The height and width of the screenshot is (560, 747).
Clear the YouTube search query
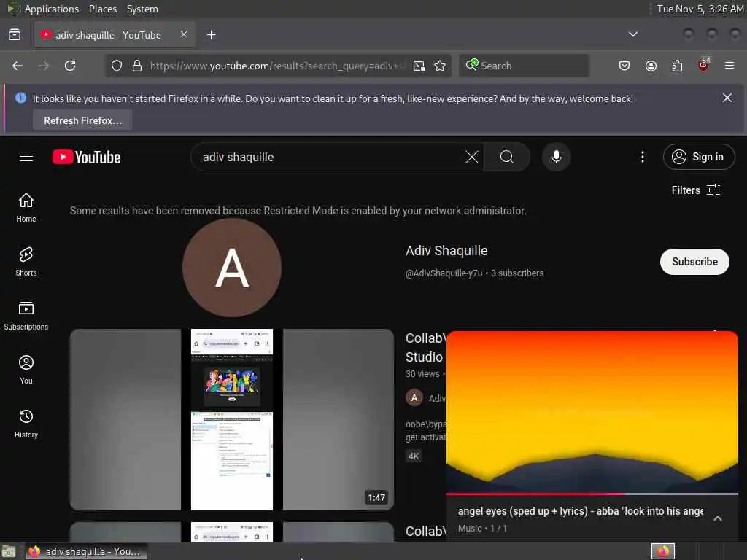tap(472, 157)
